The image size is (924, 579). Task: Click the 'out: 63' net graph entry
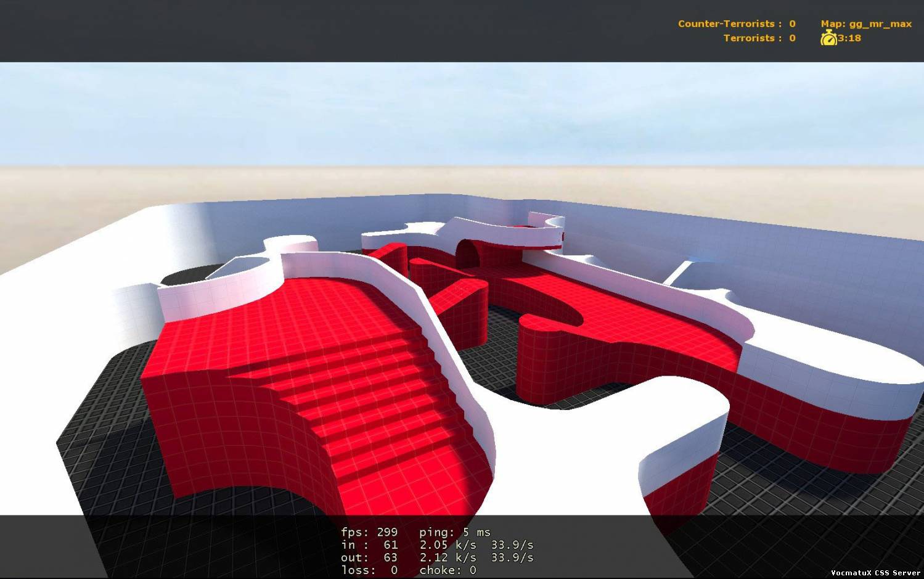click(x=369, y=557)
